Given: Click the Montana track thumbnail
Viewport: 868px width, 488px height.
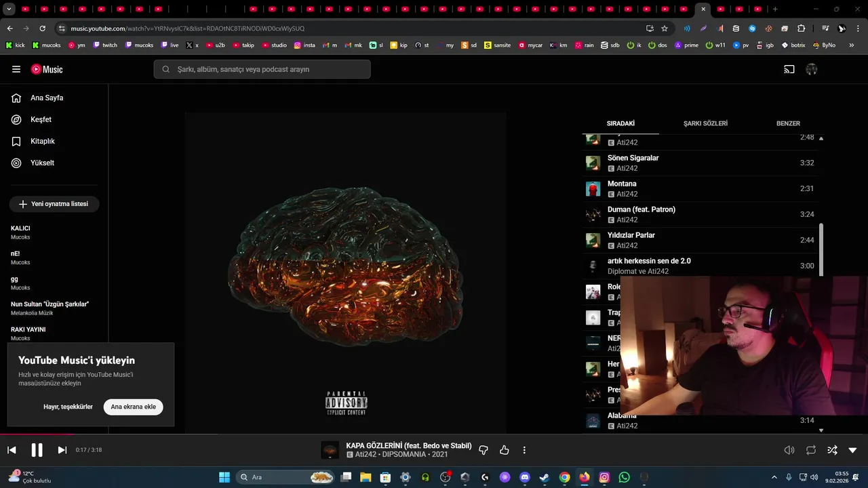Looking at the screenshot, I should 593,189.
